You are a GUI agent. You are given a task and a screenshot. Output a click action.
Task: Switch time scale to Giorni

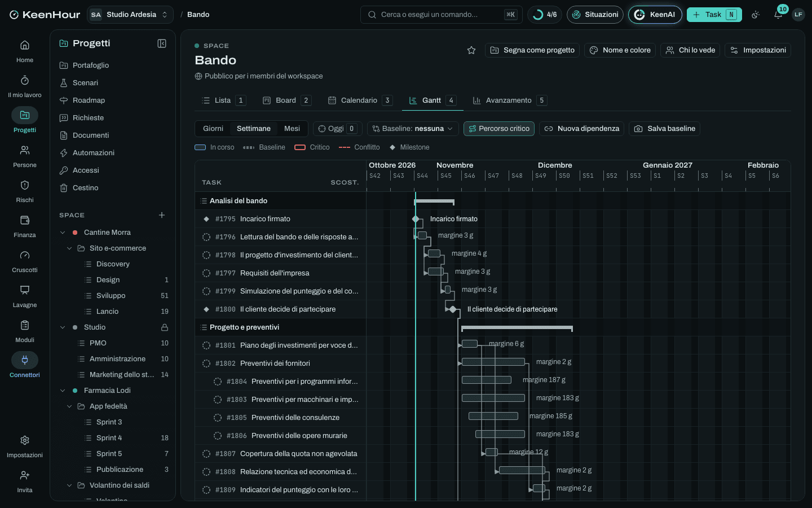point(213,129)
